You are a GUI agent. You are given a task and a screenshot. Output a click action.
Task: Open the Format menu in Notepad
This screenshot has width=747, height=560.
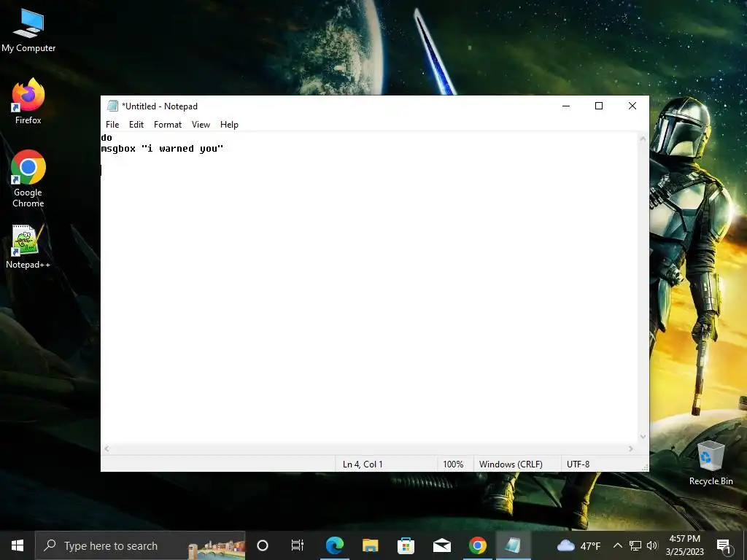[168, 124]
